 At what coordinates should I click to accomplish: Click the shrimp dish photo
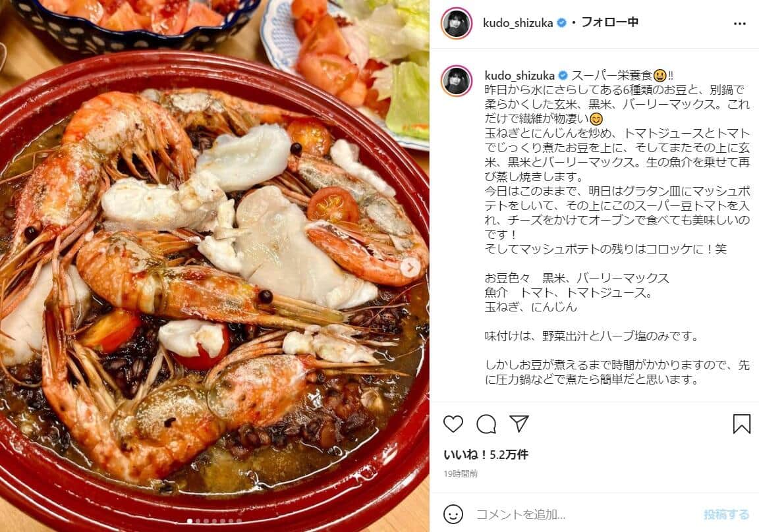coord(214,266)
